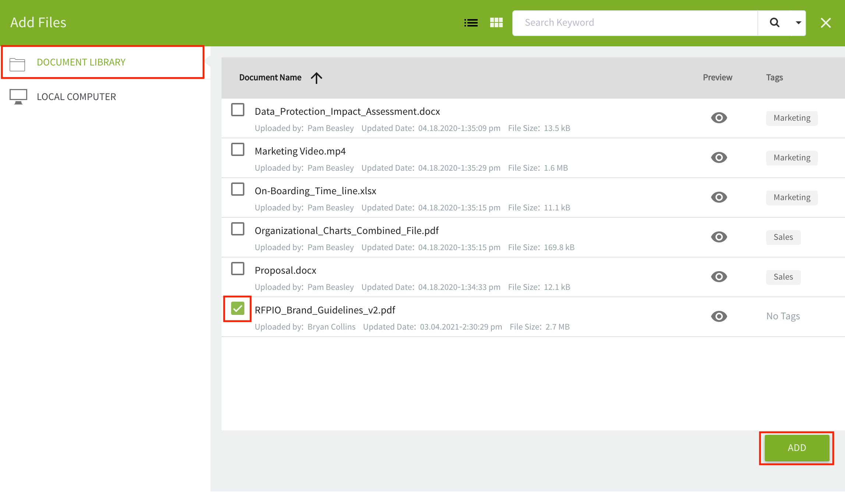Click uploader Bryan Collins text
Screen dimensions: 845x504
331,327
